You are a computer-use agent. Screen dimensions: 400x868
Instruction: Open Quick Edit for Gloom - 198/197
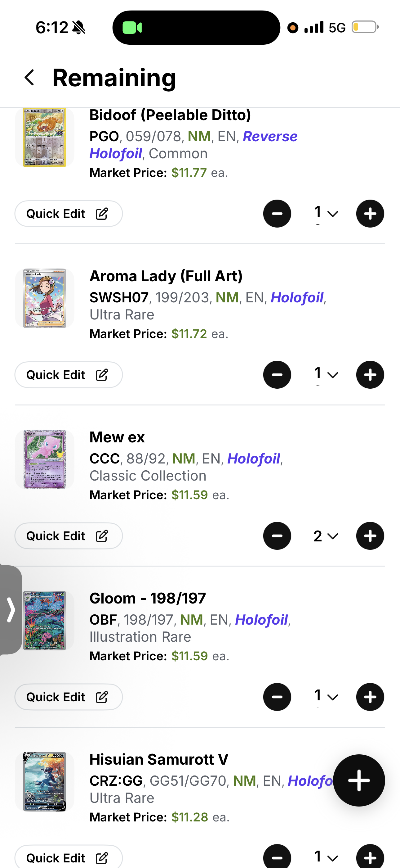68,697
